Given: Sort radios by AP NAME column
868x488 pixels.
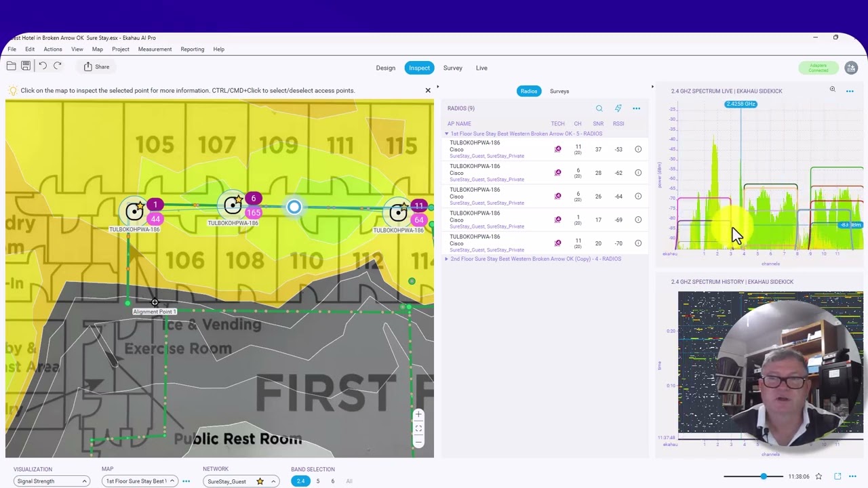Looking at the screenshot, I should tap(459, 123).
